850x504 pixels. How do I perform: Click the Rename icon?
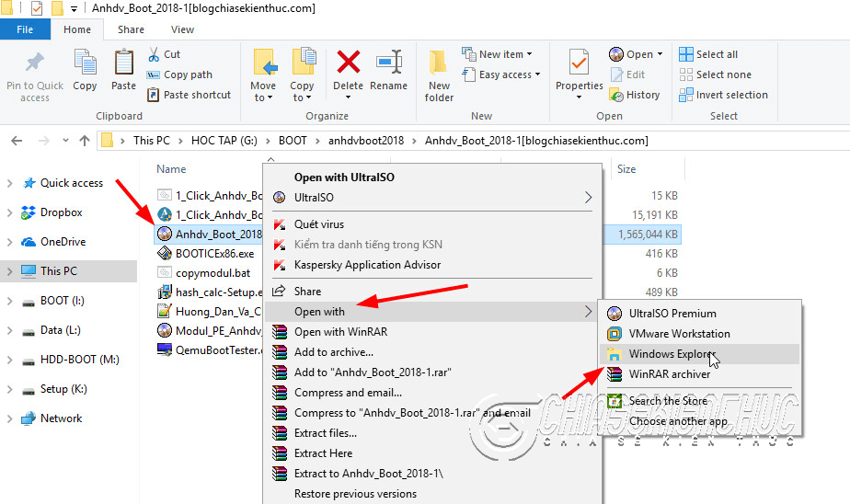pyautogui.click(x=389, y=62)
